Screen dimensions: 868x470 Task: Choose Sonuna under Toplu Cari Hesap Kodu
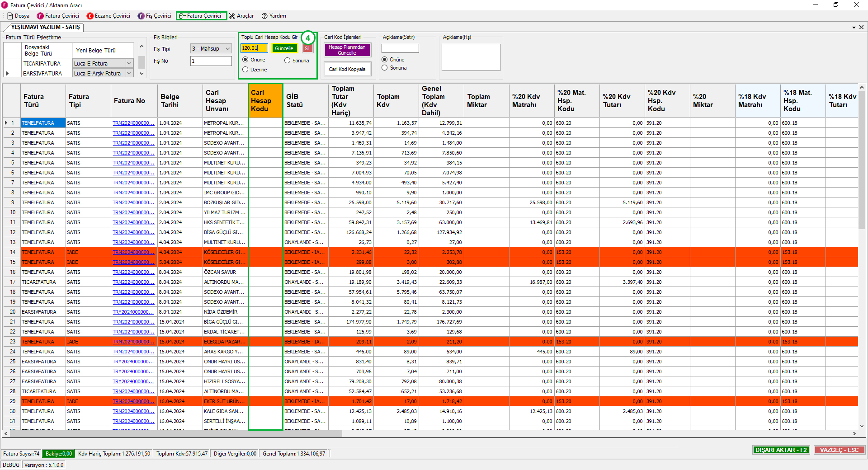pyautogui.click(x=287, y=61)
